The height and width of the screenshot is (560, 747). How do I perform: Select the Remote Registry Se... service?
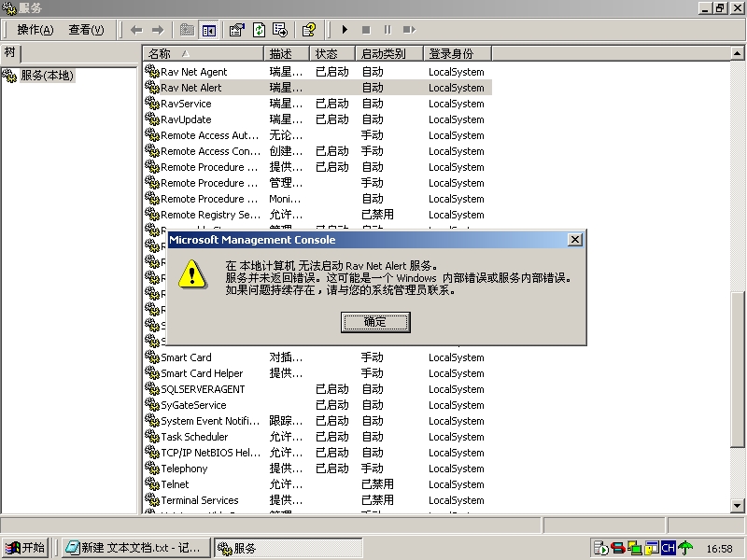[x=211, y=215]
